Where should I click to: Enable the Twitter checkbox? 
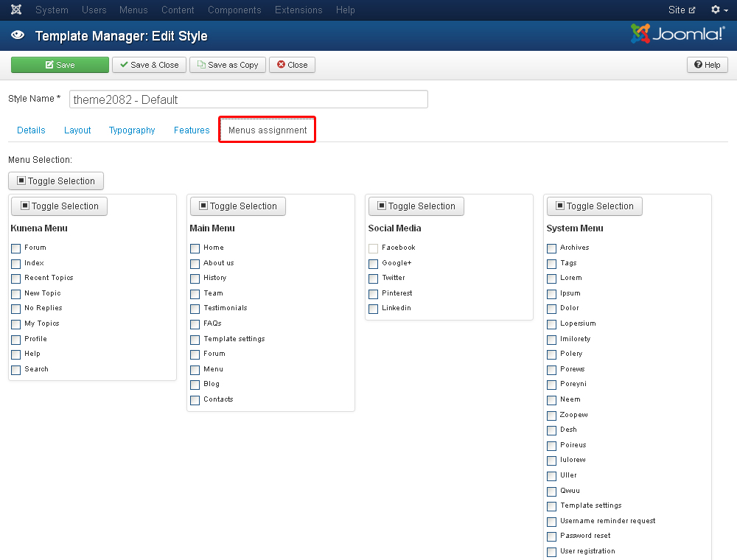373,279
